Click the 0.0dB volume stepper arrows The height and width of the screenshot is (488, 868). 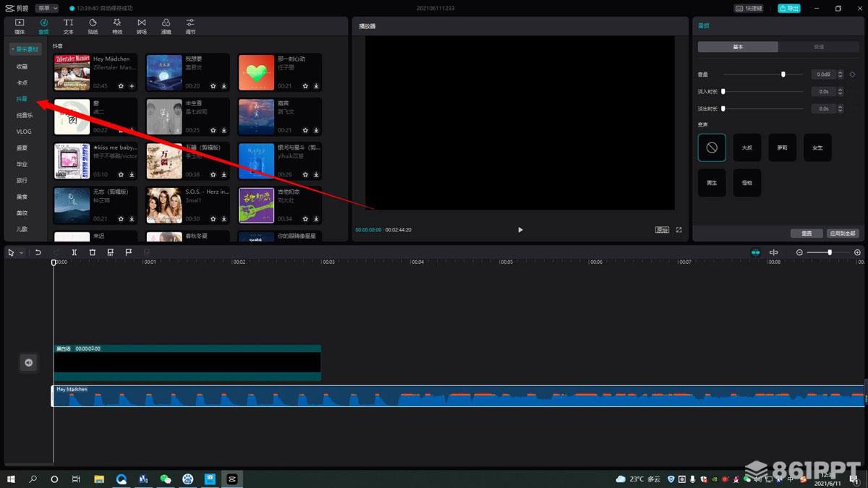[x=840, y=74]
